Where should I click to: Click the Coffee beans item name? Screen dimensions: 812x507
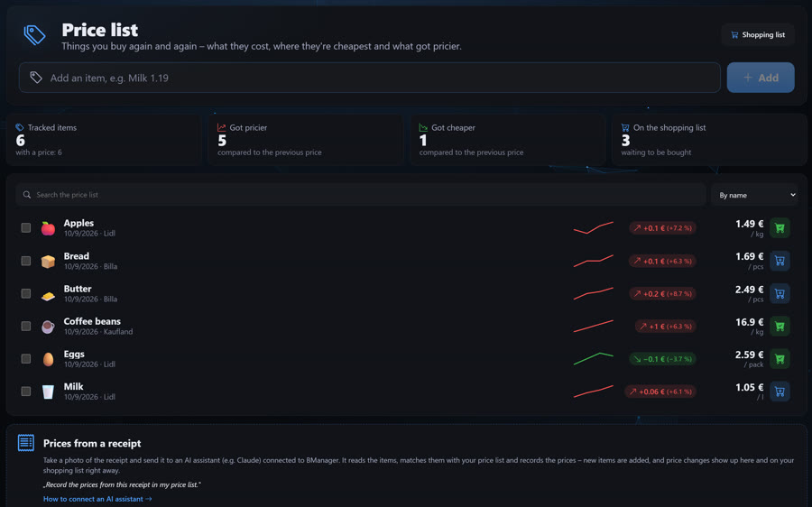coord(92,321)
